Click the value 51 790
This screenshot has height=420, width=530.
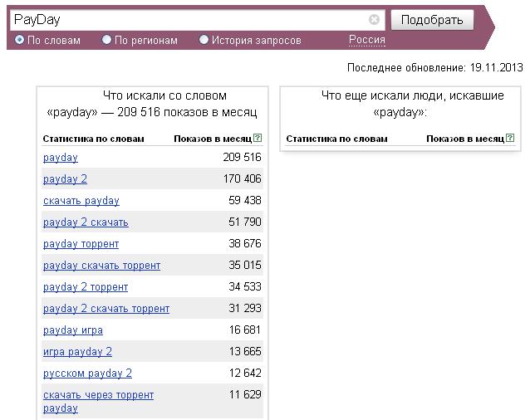point(245,222)
